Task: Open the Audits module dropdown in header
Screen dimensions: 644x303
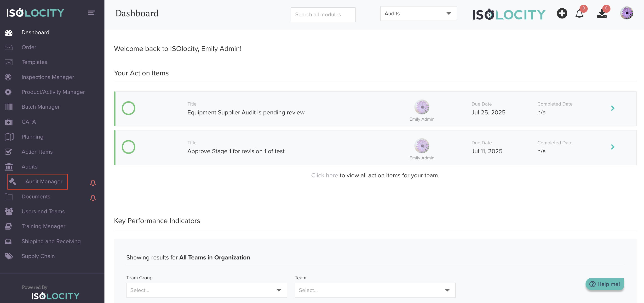Action: (418, 14)
